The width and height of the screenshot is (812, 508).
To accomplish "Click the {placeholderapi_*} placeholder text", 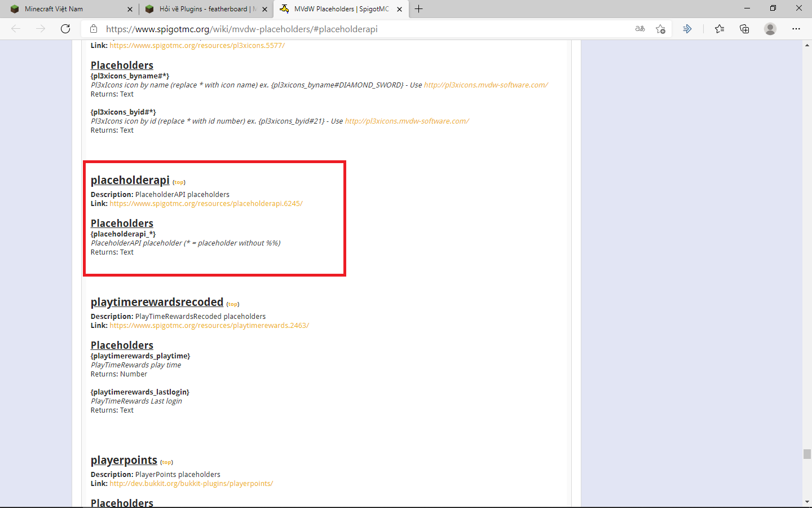I will [123, 234].
